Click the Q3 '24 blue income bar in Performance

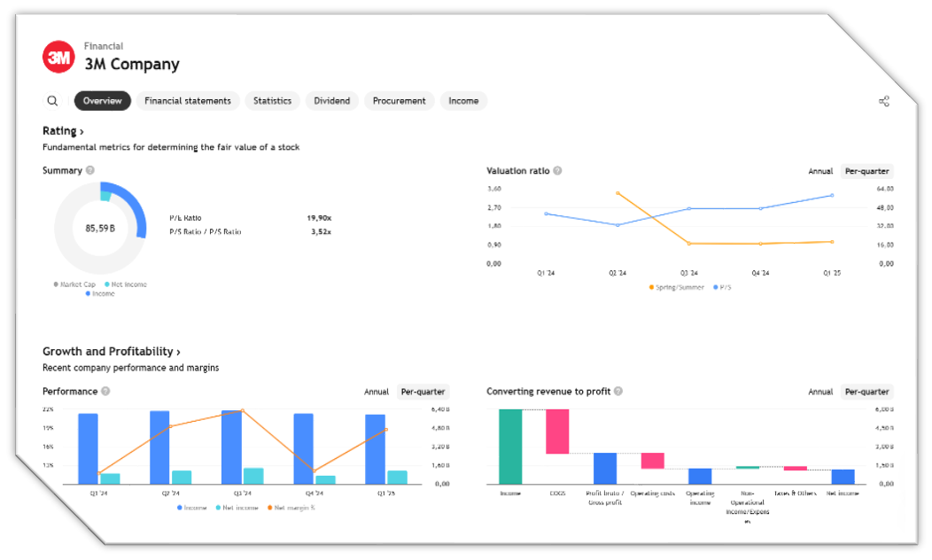pyautogui.click(x=232, y=447)
